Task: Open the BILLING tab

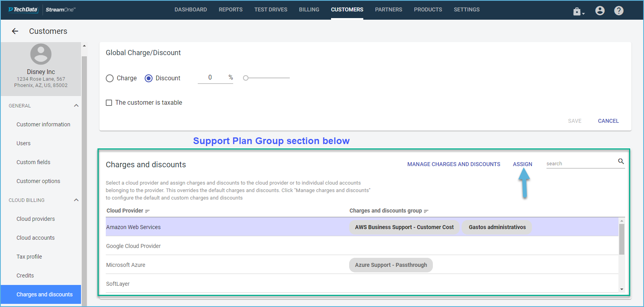Action: point(309,9)
